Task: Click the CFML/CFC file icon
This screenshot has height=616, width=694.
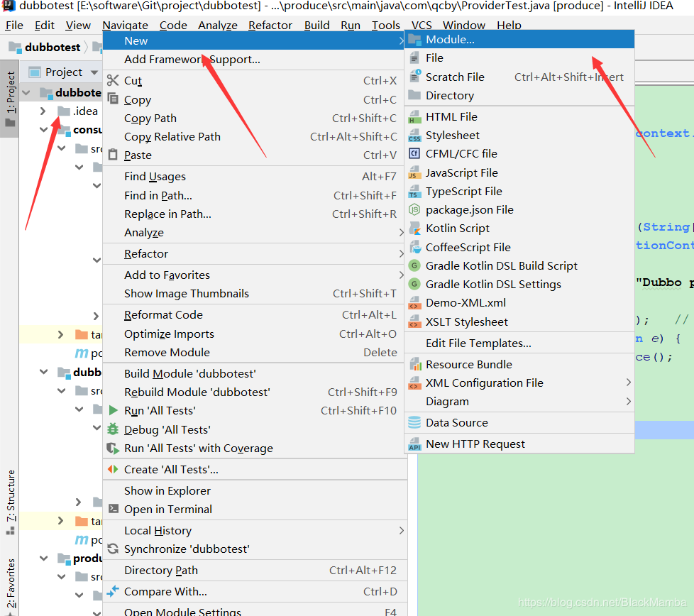Action: 414,153
